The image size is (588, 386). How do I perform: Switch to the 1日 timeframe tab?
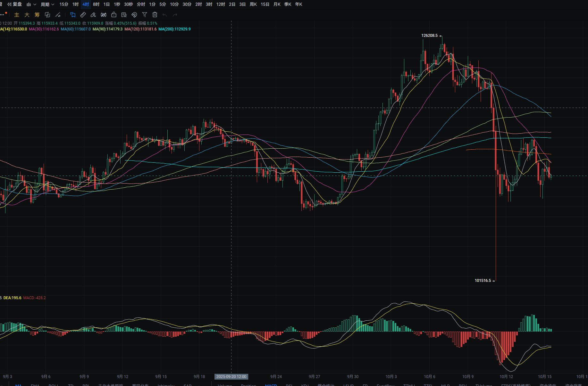coord(106,4)
